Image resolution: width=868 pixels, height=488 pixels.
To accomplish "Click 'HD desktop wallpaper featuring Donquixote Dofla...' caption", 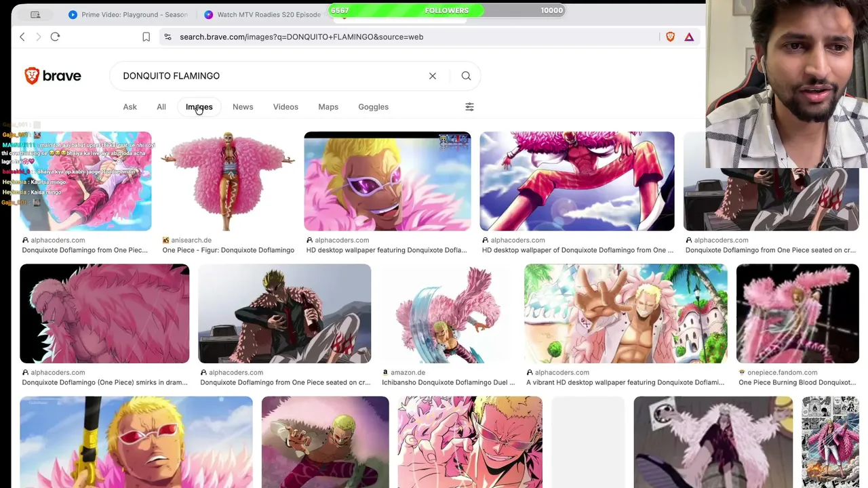I will (387, 250).
